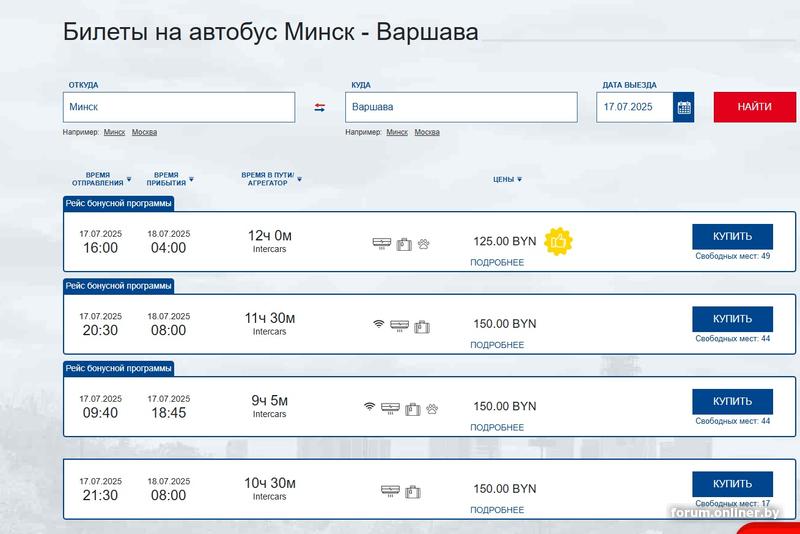Image resolution: width=800 pixels, height=534 pixels.
Task: Click Рейс бонусной программы tab above 09:40 trip
Action: click(118, 368)
